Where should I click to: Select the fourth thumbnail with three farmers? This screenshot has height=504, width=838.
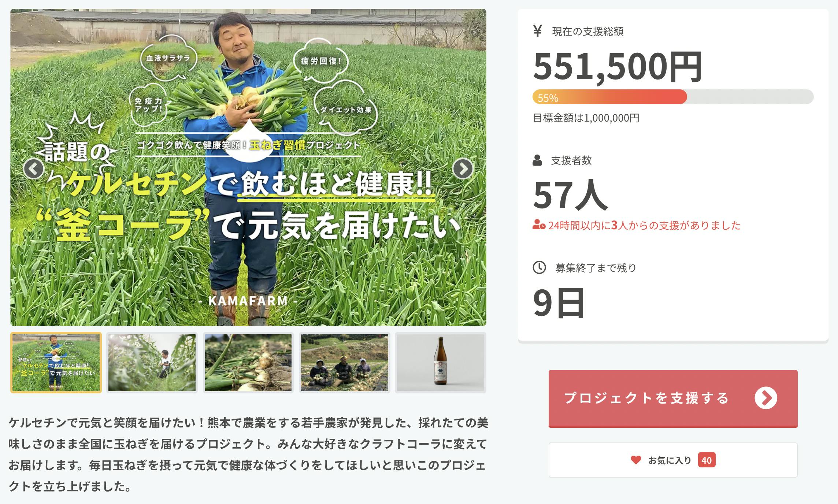(x=345, y=363)
